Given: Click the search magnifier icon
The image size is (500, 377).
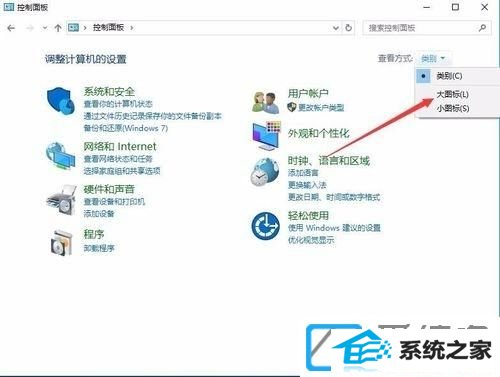Looking at the screenshot, I should pyautogui.click(x=482, y=28).
